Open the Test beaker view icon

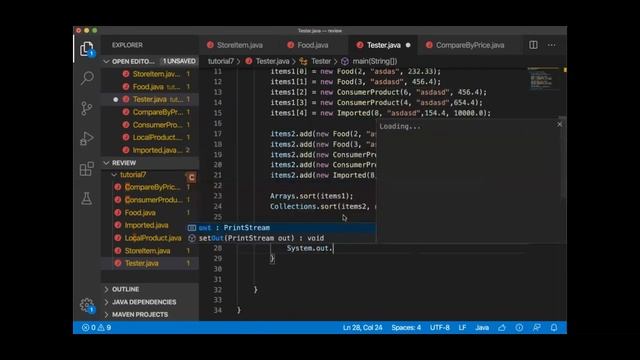tap(87, 199)
